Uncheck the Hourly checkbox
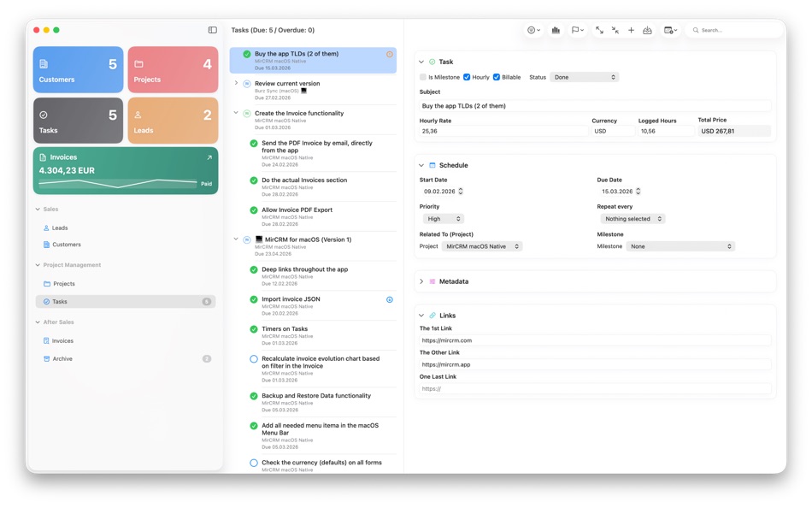This screenshot has width=812, height=508. (467, 77)
